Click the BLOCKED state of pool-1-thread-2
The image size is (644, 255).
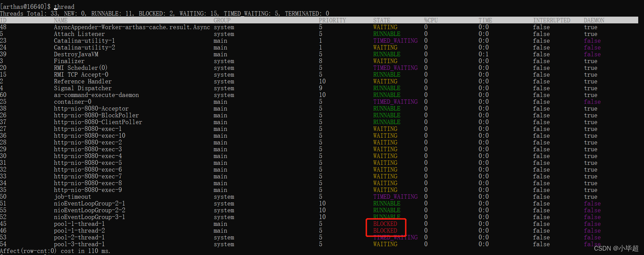click(385, 231)
